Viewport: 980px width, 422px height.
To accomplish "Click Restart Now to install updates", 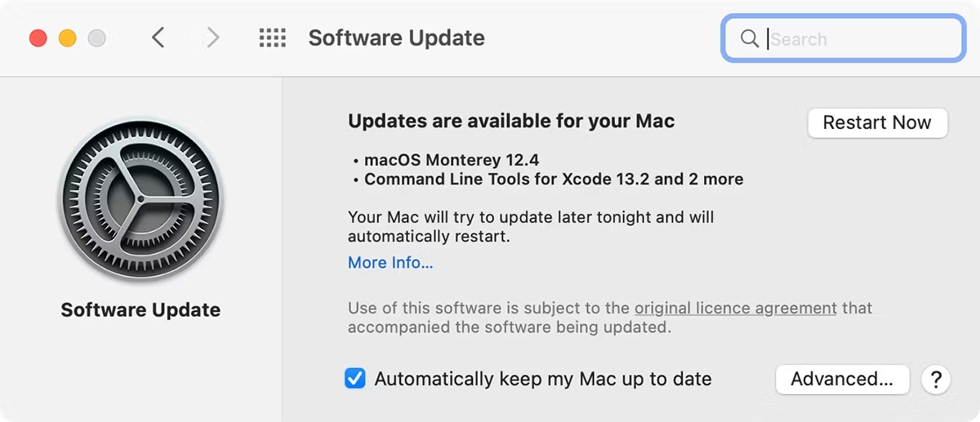I will pyautogui.click(x=877, y=122).
